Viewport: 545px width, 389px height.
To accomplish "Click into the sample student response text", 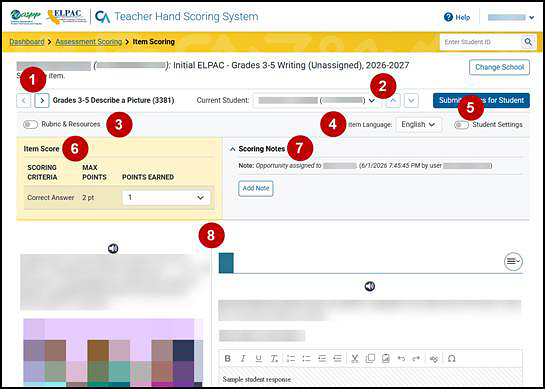I will pos(257,379).
